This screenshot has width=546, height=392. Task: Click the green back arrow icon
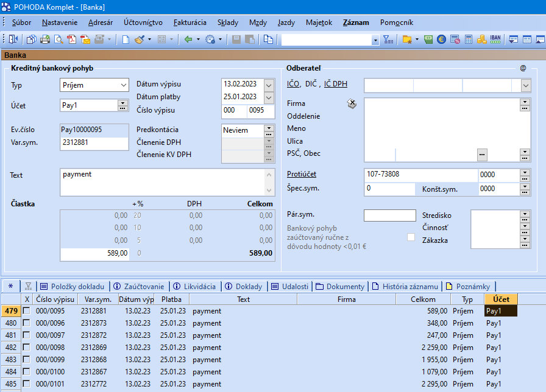tap(188, 40)
